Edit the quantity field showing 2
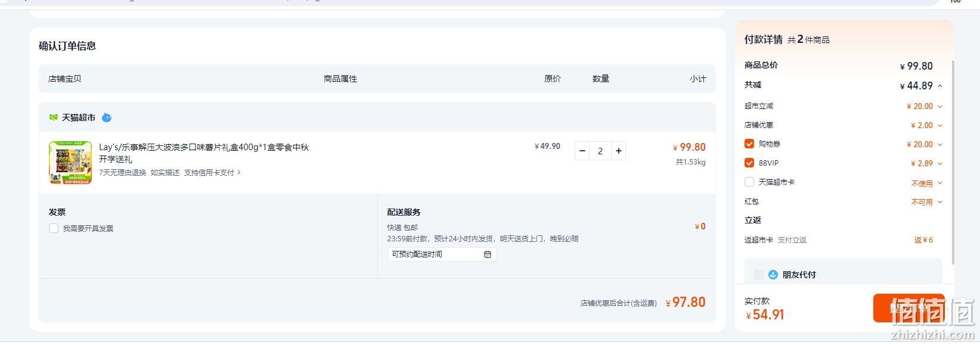 click(x=600, y=151)
